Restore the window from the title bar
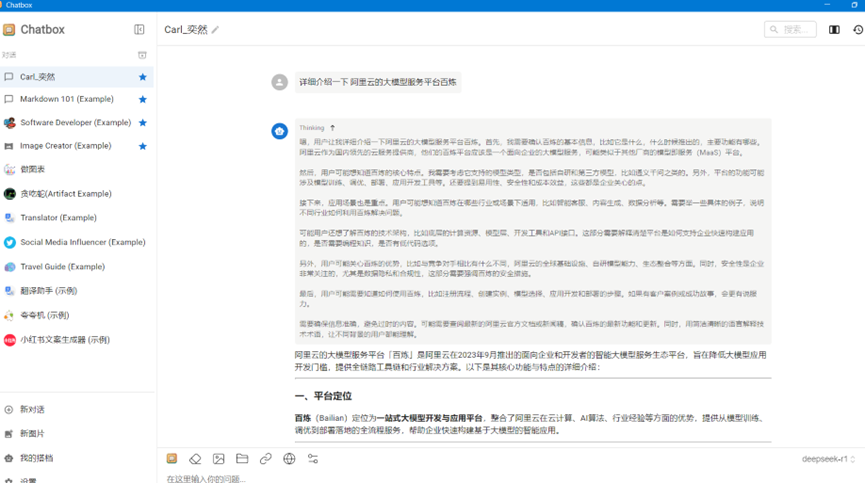This screenshot has width=865, height=483. (x=855, y=5)
